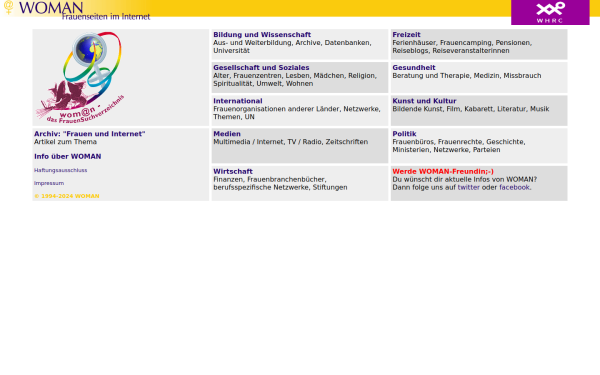600x375 pixels.
Task: Click the 'Frauenorganisationen anderer Länder' description
Action: (x=297, y=113)
